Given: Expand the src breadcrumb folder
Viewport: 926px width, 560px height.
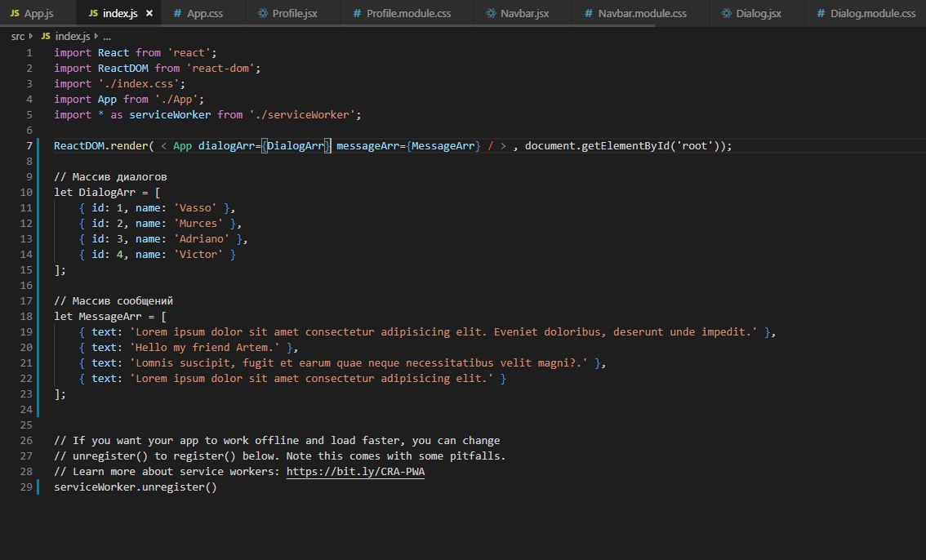Looking at the screenshot, I should pos(17,37).
